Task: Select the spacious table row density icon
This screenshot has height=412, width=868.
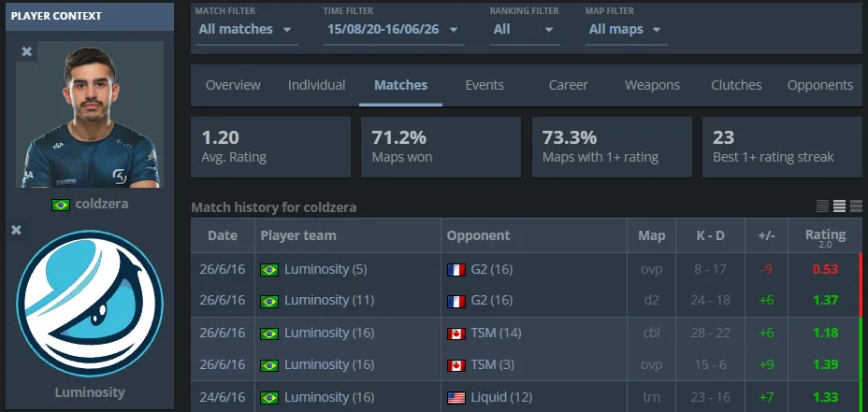Action: [x=856, y=206]
